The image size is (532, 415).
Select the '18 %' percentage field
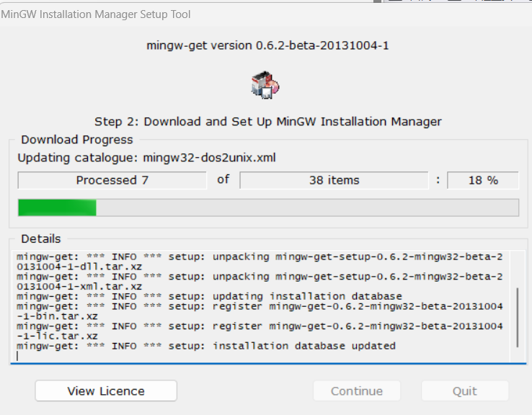(x=483, y=180)
